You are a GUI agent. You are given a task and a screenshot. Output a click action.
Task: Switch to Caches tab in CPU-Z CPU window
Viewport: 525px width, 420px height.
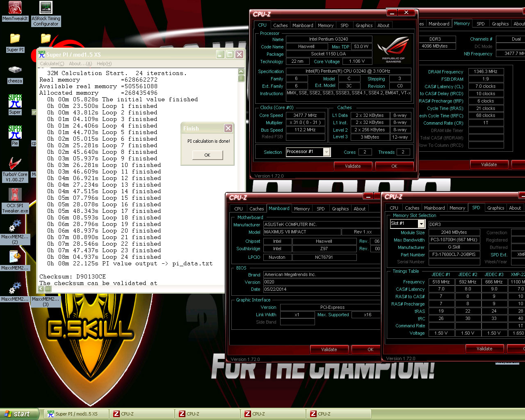[281, 25]
